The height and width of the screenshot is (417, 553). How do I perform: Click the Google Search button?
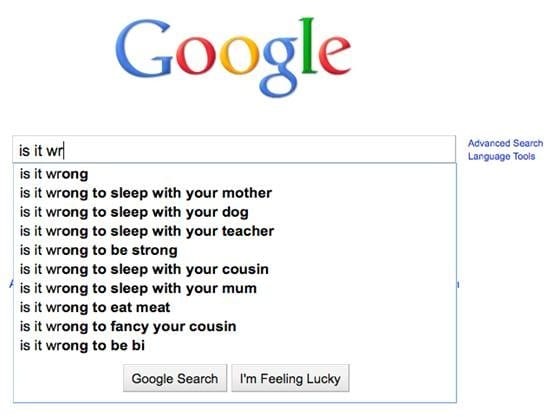click(175, 378)
